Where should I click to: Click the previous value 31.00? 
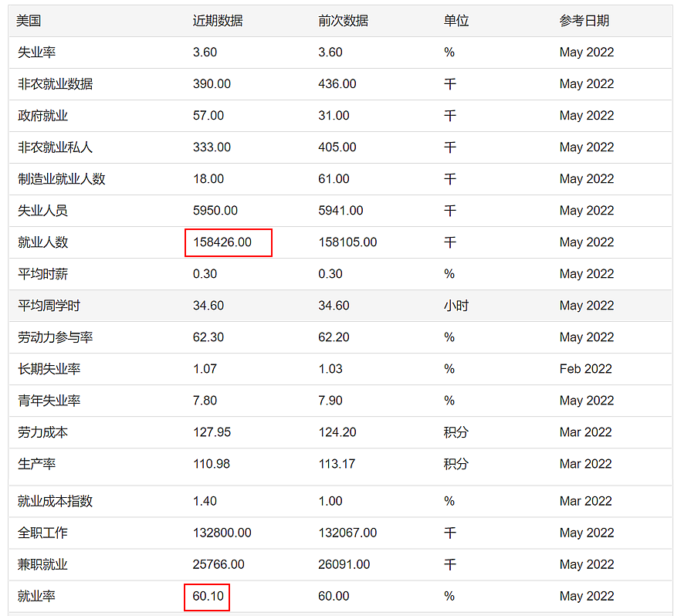(334, 116)
